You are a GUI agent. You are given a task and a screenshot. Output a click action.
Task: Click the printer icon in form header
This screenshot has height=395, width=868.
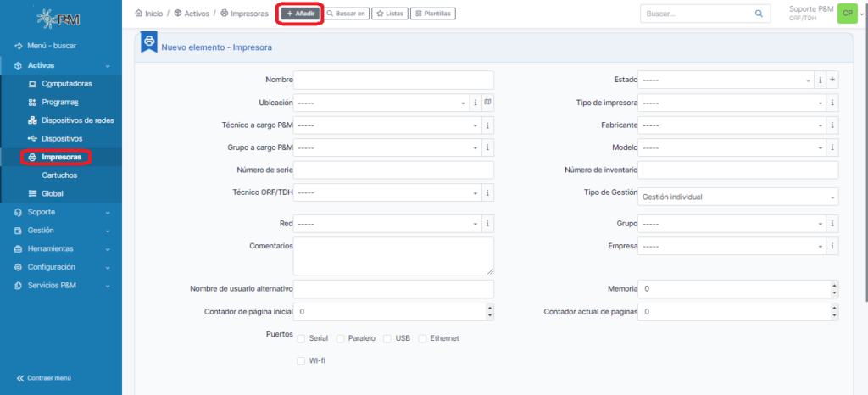tap(149, 42)
